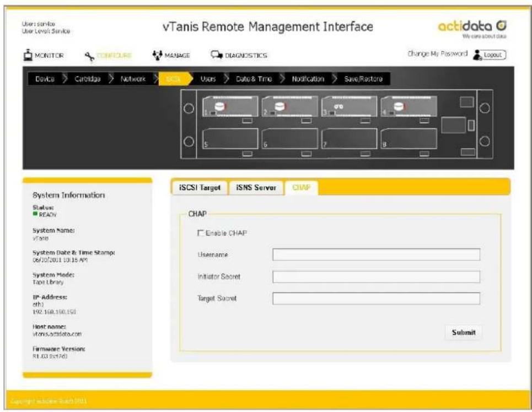Go to Cartridge configuration step
The image size is (532, 412).
[x=87, y=79]
